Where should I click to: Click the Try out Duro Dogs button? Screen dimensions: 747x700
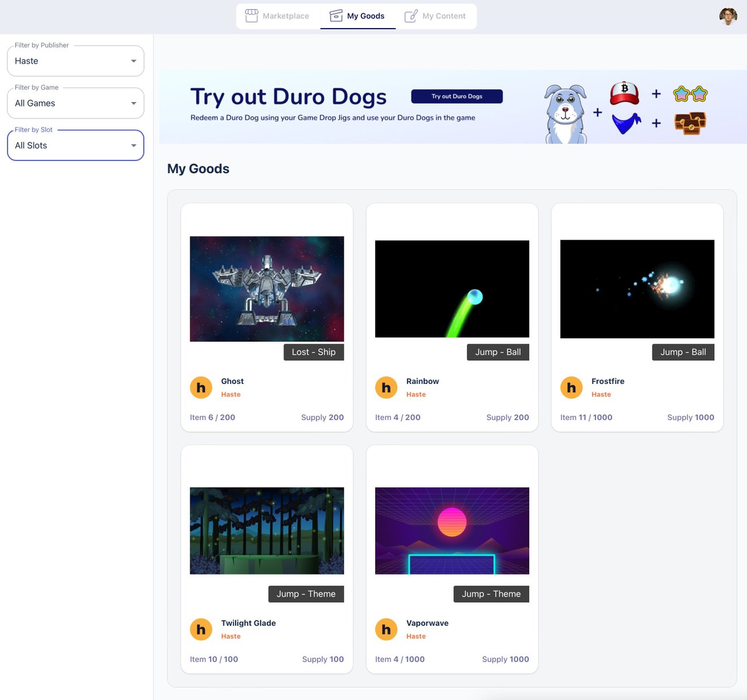457,96
